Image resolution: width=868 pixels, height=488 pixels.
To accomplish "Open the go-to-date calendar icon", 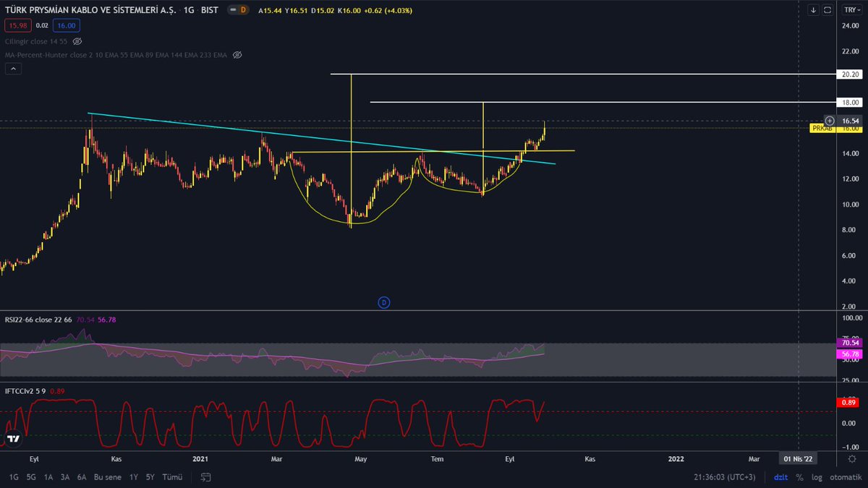I will point(206,477).
